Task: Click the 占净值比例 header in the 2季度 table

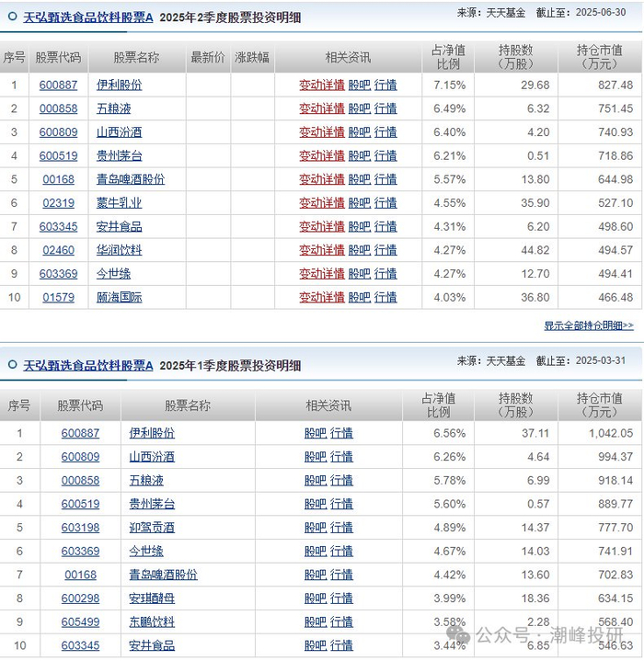Action: (x=448, y=57)
